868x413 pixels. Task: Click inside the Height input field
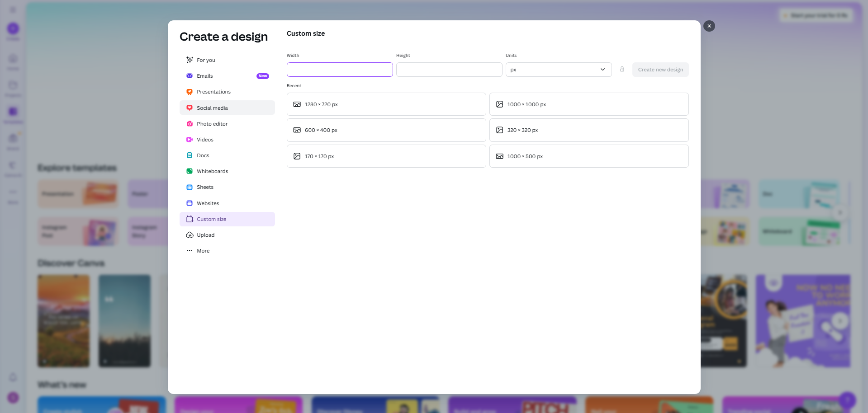tap(449, 69)
